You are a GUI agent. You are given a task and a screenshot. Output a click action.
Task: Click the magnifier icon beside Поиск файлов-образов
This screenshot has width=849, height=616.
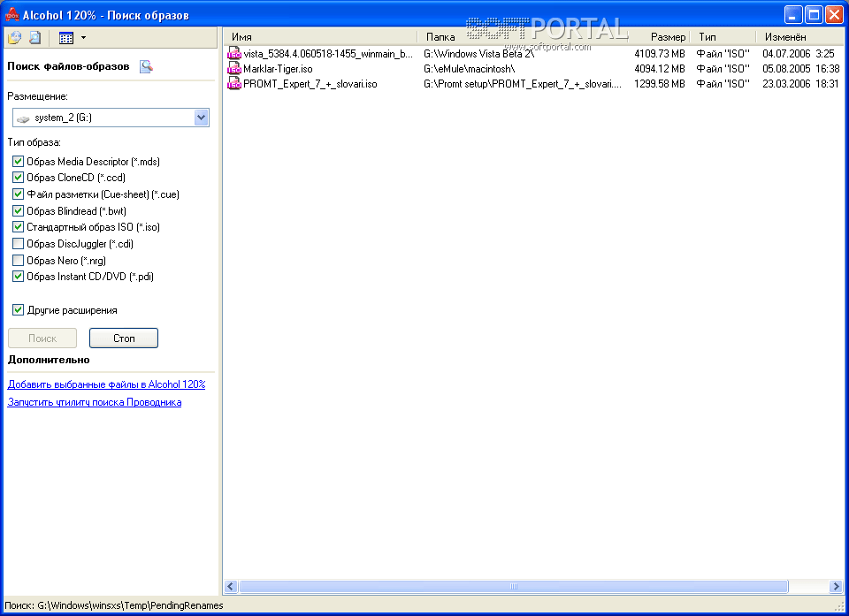(x=146, y=66)
